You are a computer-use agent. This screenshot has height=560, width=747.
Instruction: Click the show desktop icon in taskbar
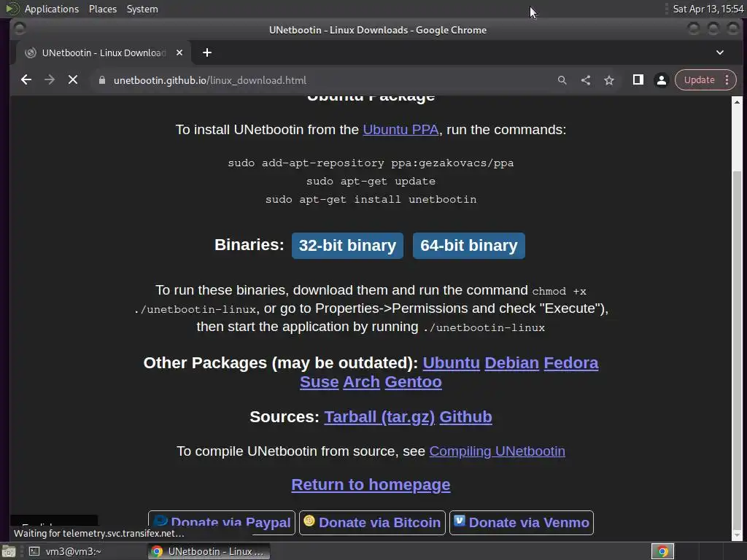9,551
